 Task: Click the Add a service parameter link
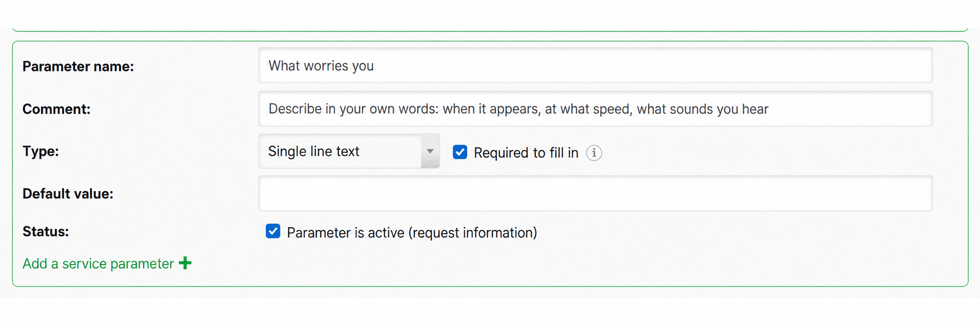coord(98,263)
